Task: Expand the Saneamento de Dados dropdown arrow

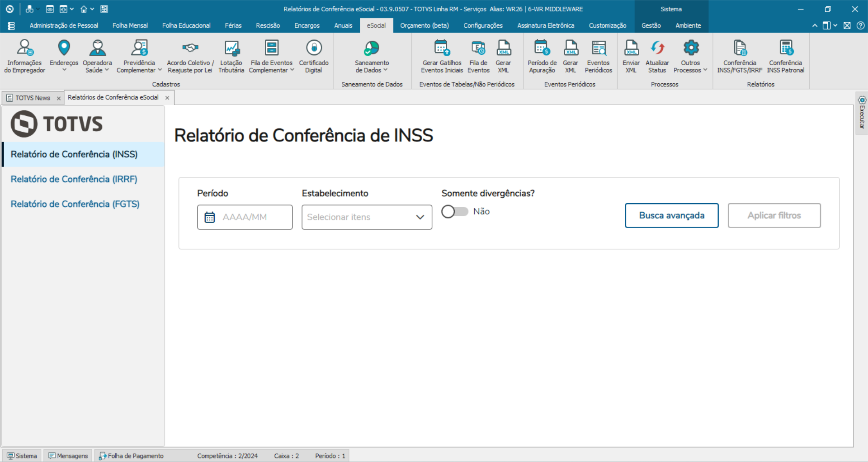Action: (x=386, y=70)
